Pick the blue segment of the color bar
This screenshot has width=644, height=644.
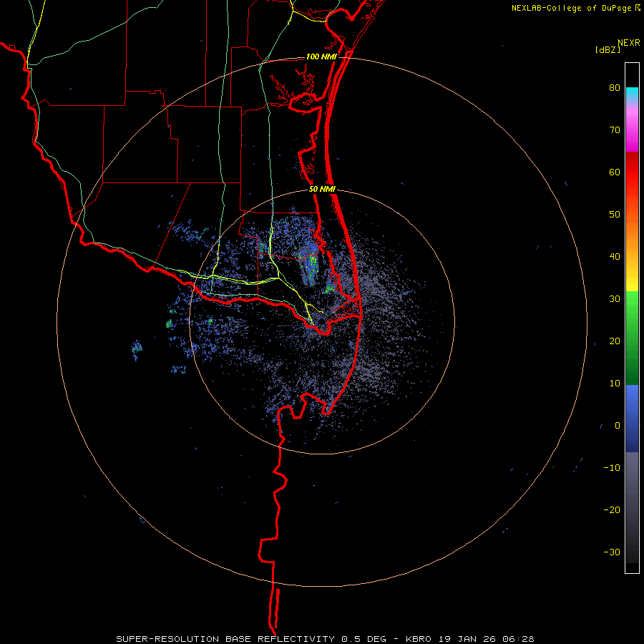pyautogui.click(x=632, y=419)
